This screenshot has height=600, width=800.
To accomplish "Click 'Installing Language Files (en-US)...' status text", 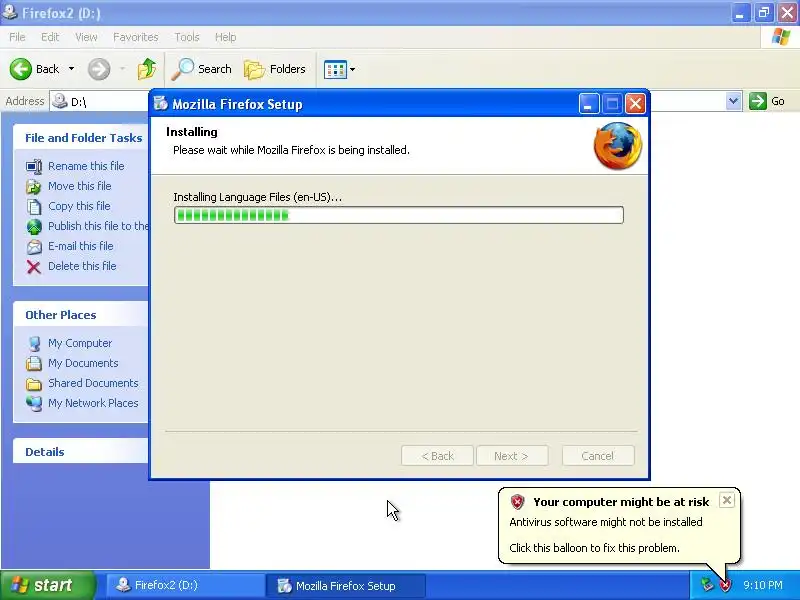I will coord(258,197).
